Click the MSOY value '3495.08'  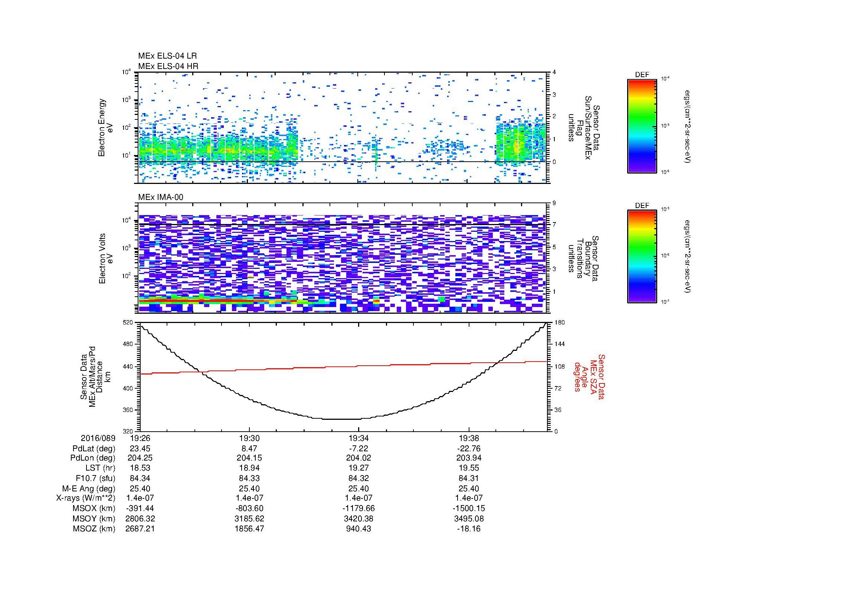pyautogui.click(x=469, y=518)
